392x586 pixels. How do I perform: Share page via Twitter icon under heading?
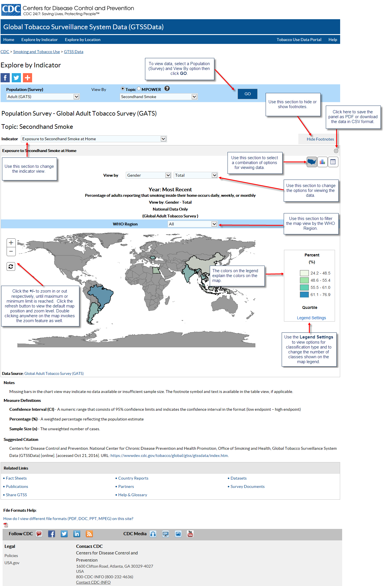(x=16, y=78)
